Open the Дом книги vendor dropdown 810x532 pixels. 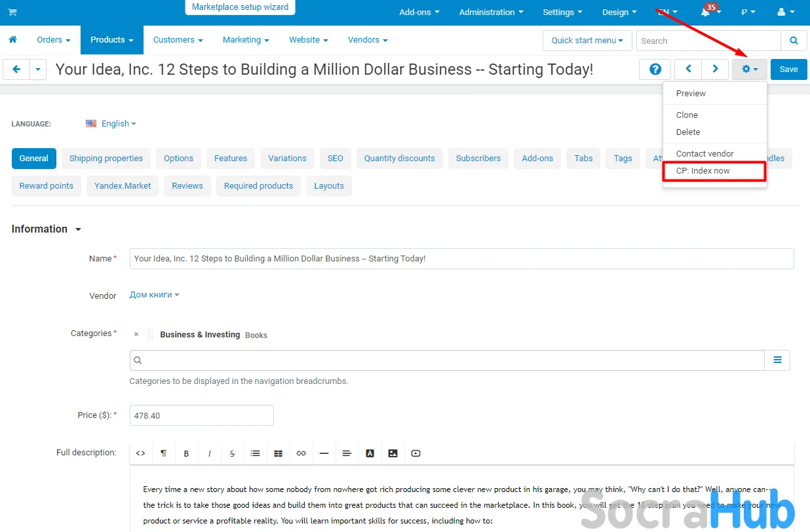point(154,295)
